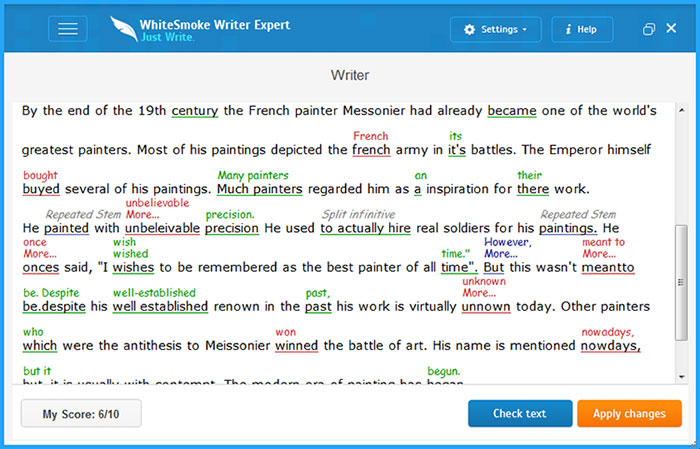
Task: Apply the 'past,' suggestion
Action: (317, 293)
